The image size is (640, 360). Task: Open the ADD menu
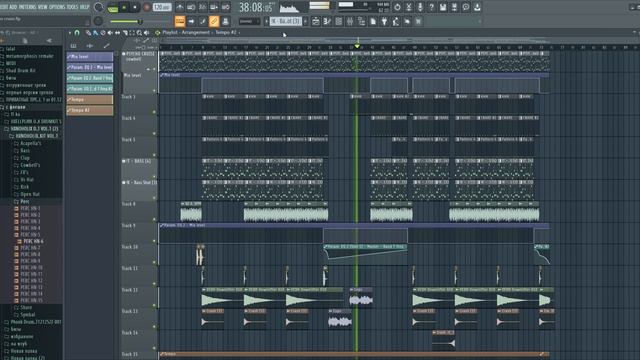tap(13, 7)
